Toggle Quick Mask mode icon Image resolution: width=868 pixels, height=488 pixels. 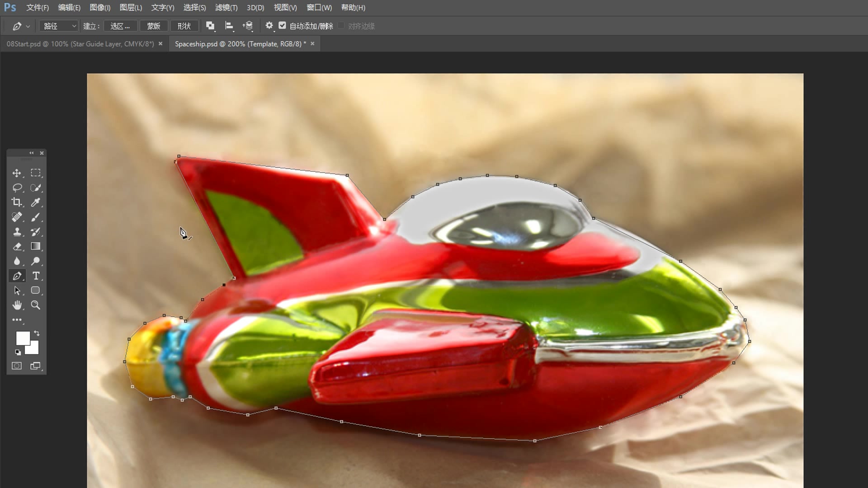(17, 366)
